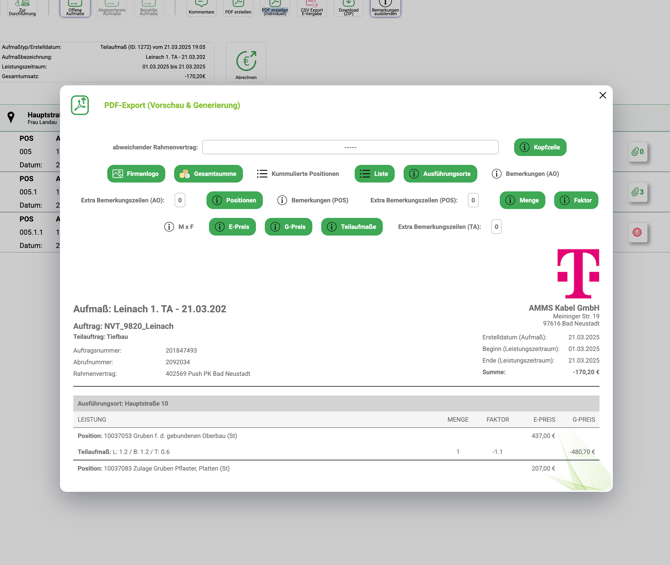Click CSV Export E-Vergabe icon
670x565 pixels.
click(312, 7)
